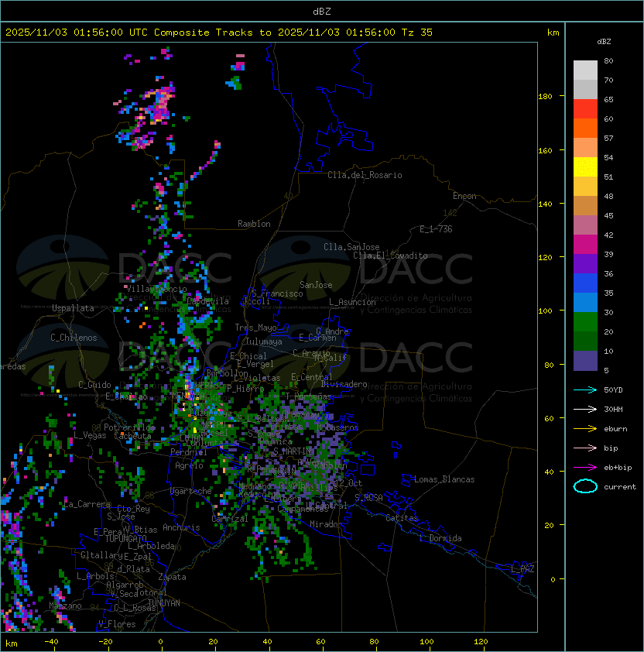
Task: Click the '160' tick on the right axis
Action: coord(545,150)
